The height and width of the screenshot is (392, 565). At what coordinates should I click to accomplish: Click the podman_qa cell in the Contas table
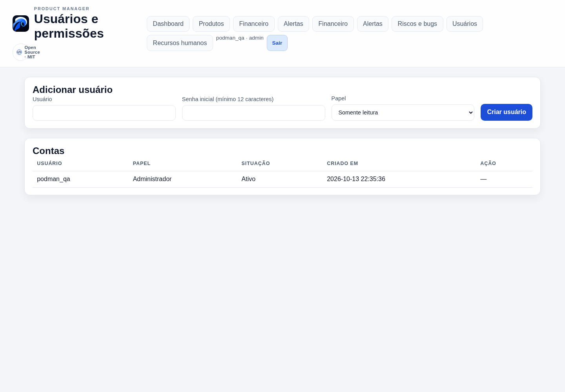tap(53, 179)
